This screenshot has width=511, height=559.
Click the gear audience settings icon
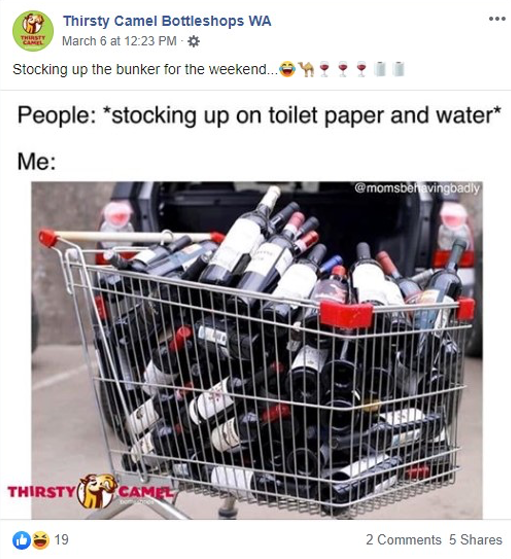pyautogui.click(x=194, y=42)
